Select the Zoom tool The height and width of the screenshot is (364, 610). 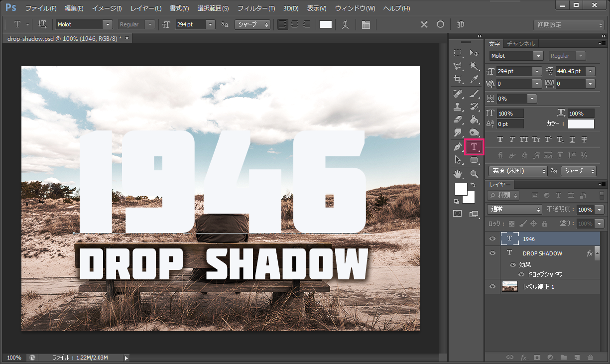[474, 174]
